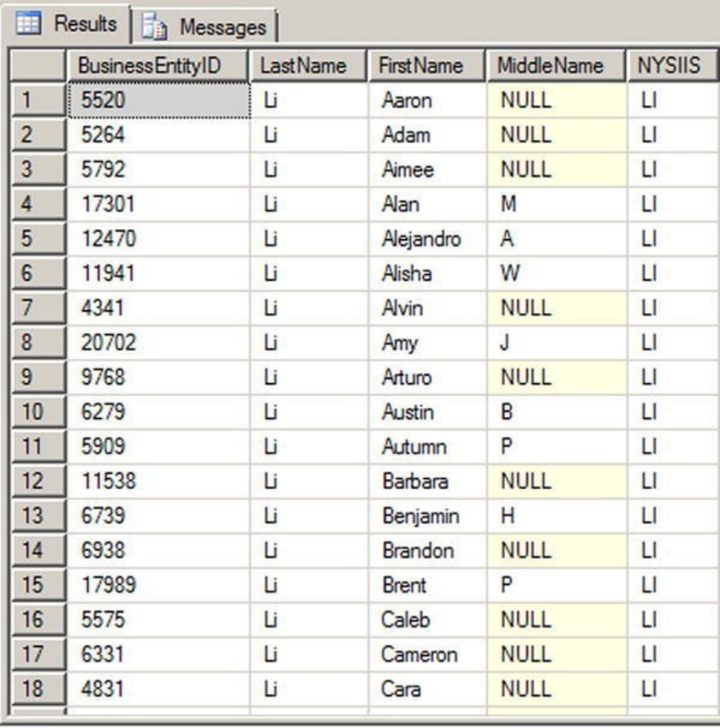Select the FirstName column header
This screenshot has height=728, width=720.
click(426, 66)
